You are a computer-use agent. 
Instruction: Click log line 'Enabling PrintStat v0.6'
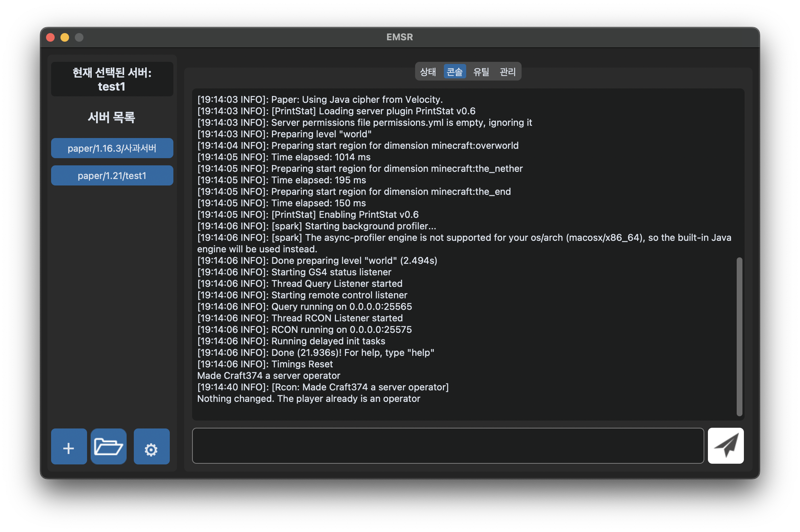pos(308,215)
